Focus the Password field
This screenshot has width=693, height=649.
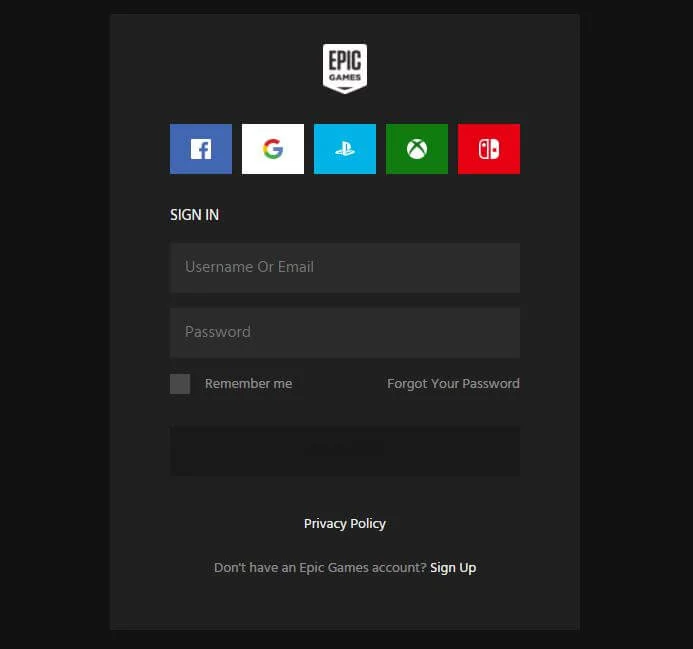point(345,332)
